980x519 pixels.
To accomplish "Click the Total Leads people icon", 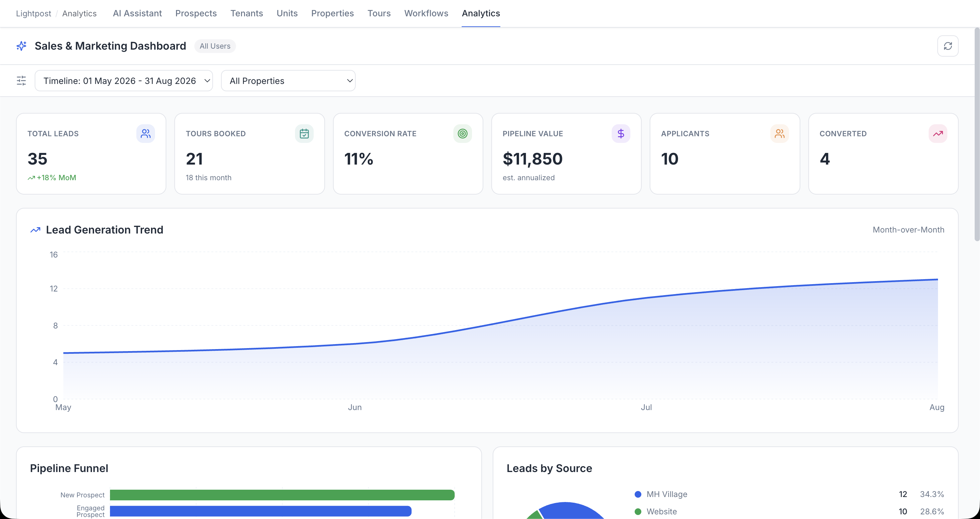I will click(x=146, y=134).
